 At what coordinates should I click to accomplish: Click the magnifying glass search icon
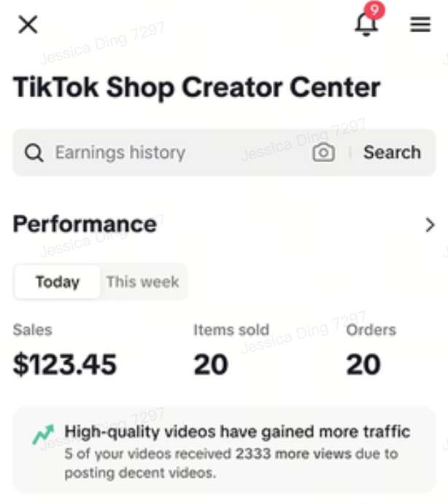34,153
